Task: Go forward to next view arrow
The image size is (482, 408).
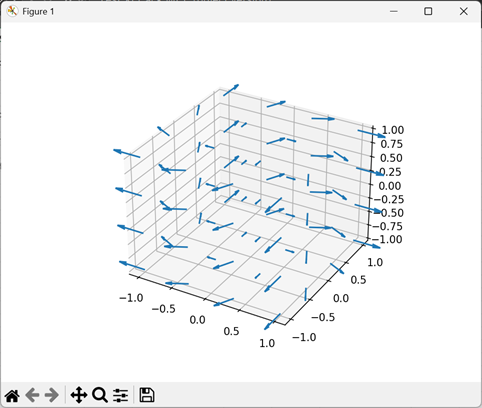Action: coord(52,395)
